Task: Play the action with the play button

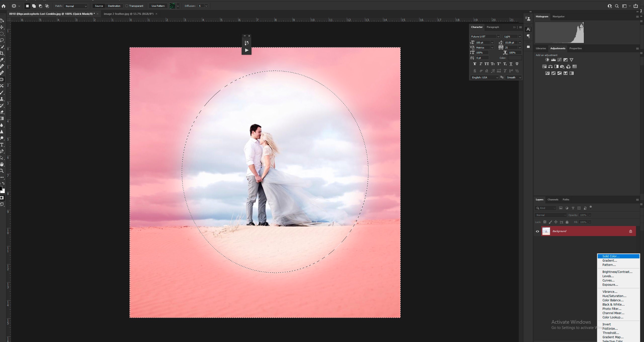Action: (x=247, y=50)
